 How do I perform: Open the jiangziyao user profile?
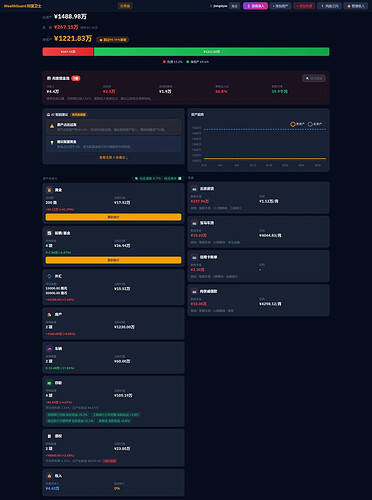pos(220,6)
